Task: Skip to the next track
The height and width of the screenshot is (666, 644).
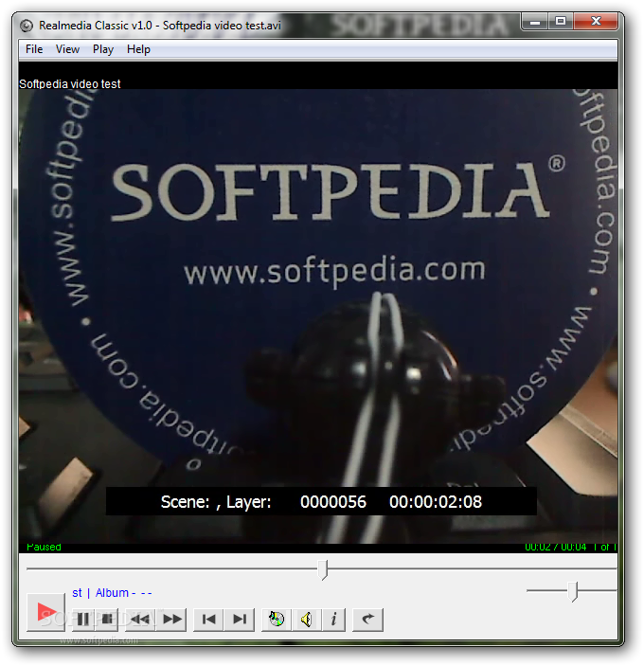Action: pyautogui.click(x=240, y=620)
